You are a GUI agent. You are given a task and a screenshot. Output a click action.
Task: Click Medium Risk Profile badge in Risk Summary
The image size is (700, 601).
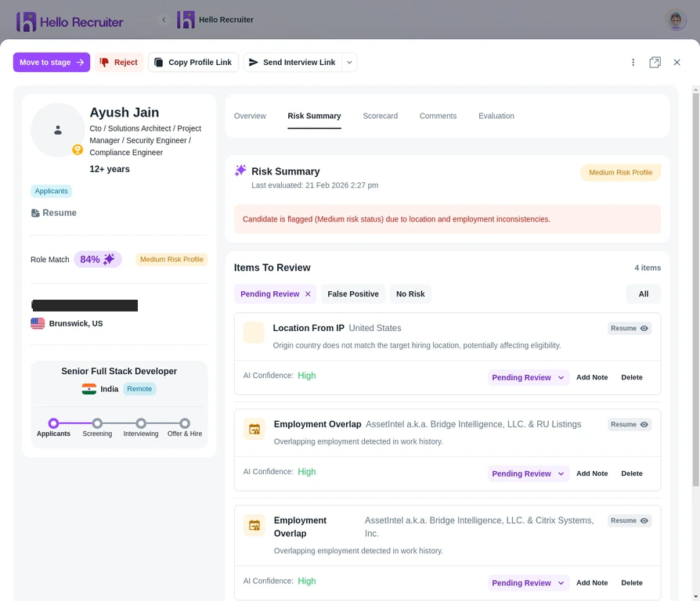tap(620, 172)
